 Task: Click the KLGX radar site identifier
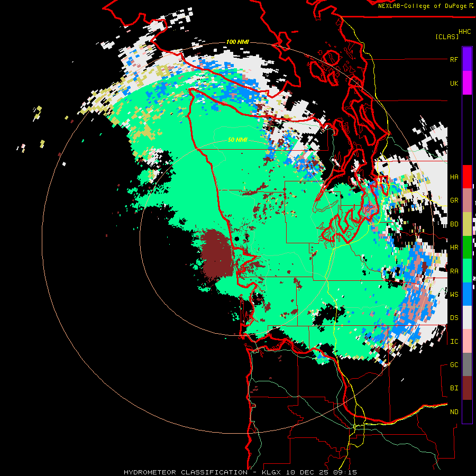tap(271, 472)
